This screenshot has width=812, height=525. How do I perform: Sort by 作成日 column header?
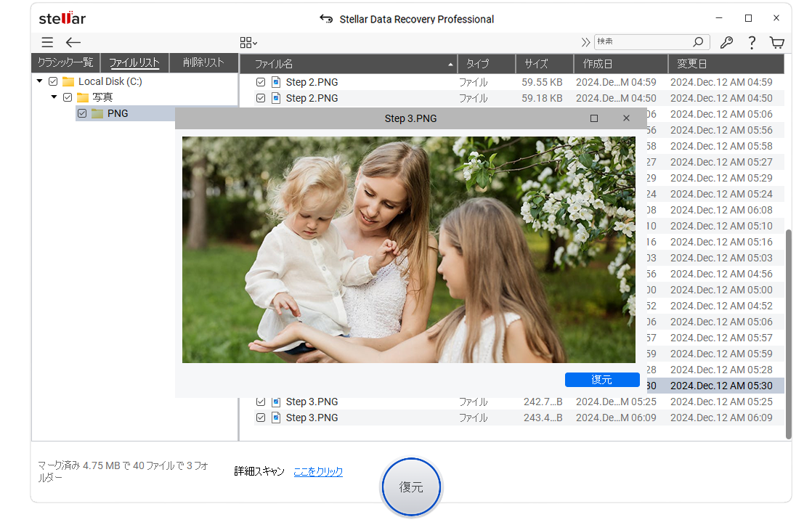[621, 64]
